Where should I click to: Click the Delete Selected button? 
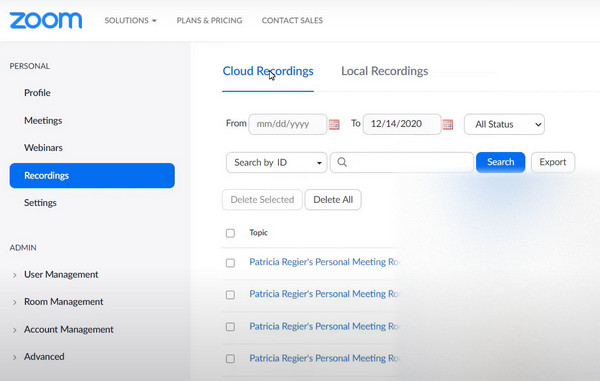pos(262,200)
